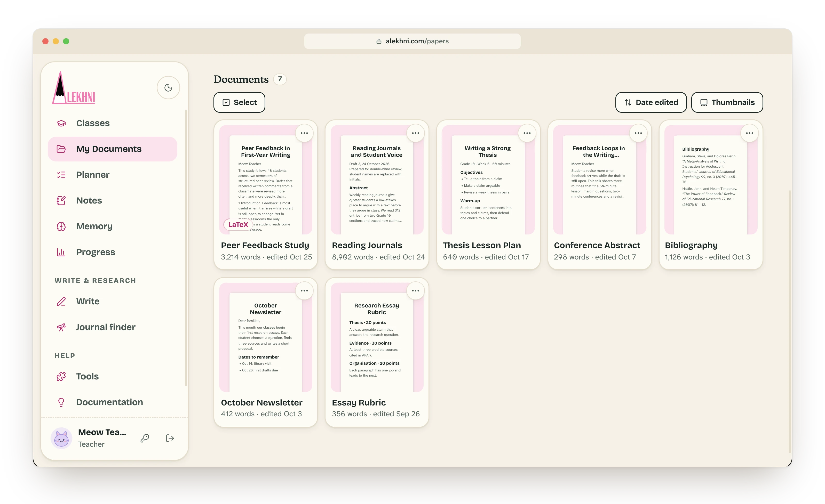This screenshot has height=504, width=825.
Task: Enable multi-select with the Select button
Action: pyautogui.click(x=239, y=102)
